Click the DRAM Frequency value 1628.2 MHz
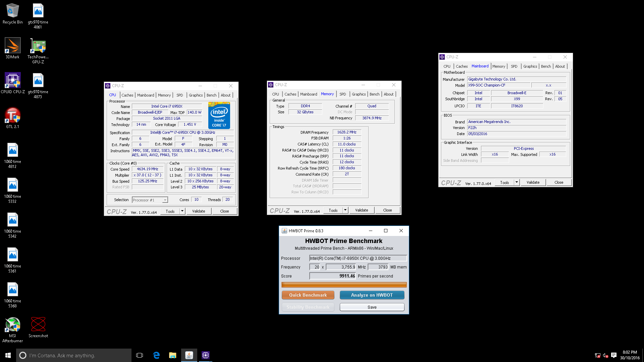This screenshot has width=644, height=362. [x=347, y=132]
